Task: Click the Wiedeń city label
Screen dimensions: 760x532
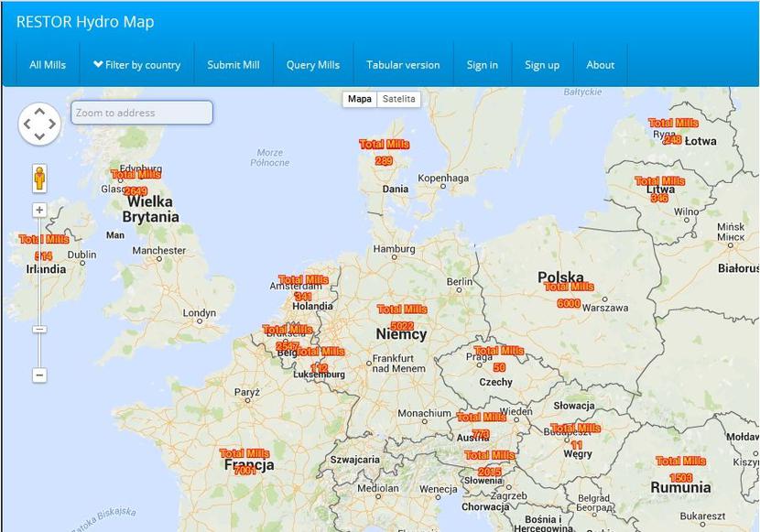Action: 516,411
